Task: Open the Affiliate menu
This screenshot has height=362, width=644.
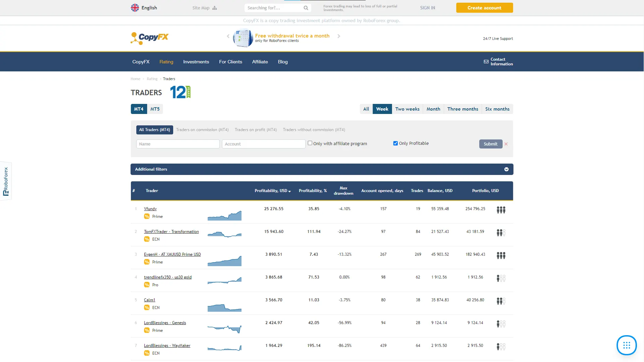Action: [x=260, y=62]
